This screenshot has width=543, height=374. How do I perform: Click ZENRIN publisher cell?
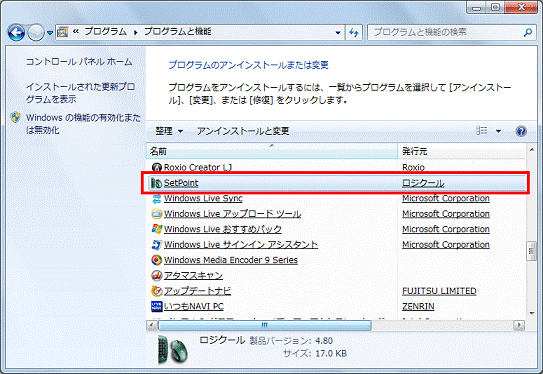pyautogui.click(x=418, y=306)
